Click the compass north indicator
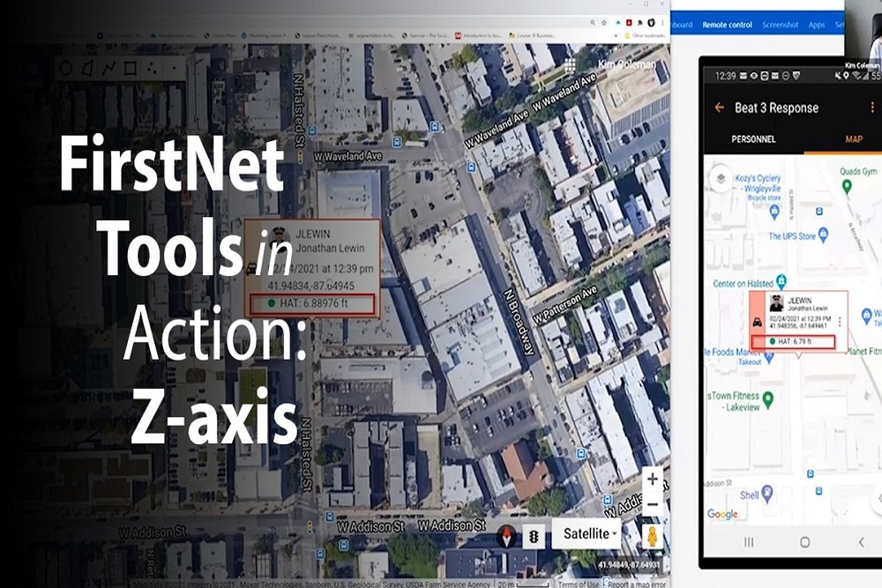The image size is (882, 588). (507, 536)
